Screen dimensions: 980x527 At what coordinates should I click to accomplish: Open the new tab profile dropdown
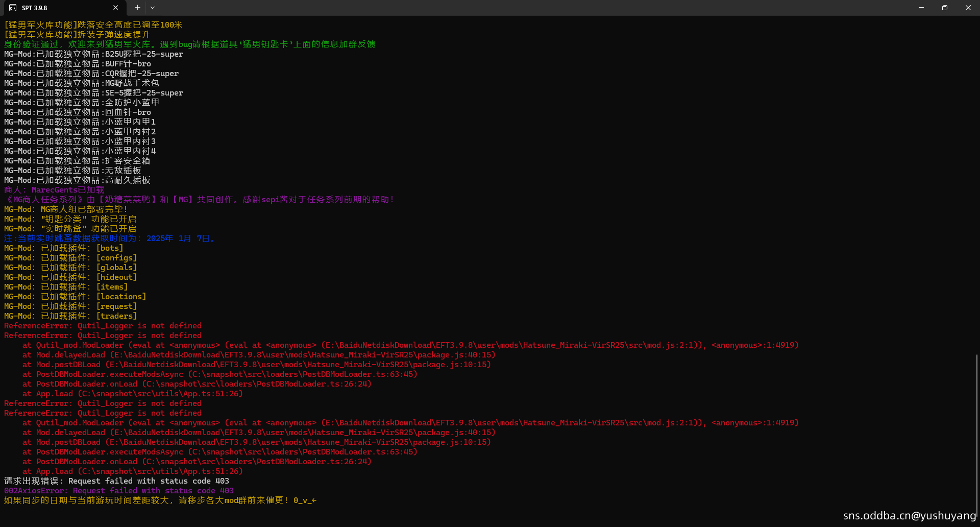click(x=153, y=8)
